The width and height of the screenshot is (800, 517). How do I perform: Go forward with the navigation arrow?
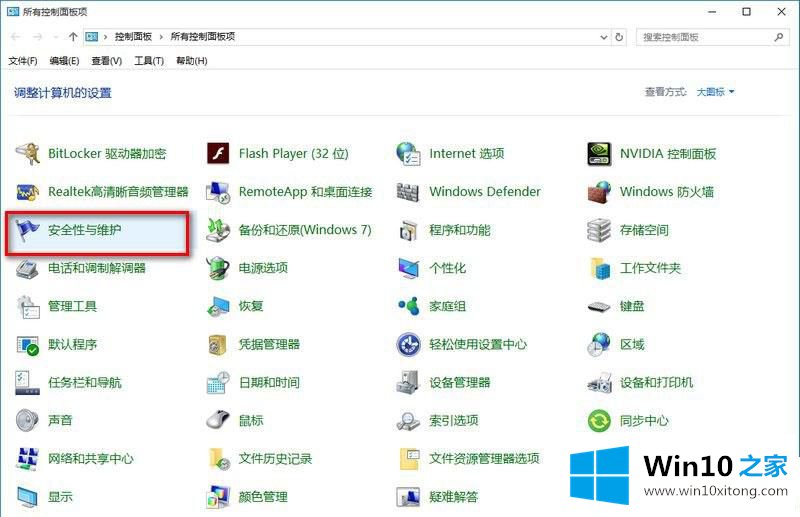[x=38, y=37]
